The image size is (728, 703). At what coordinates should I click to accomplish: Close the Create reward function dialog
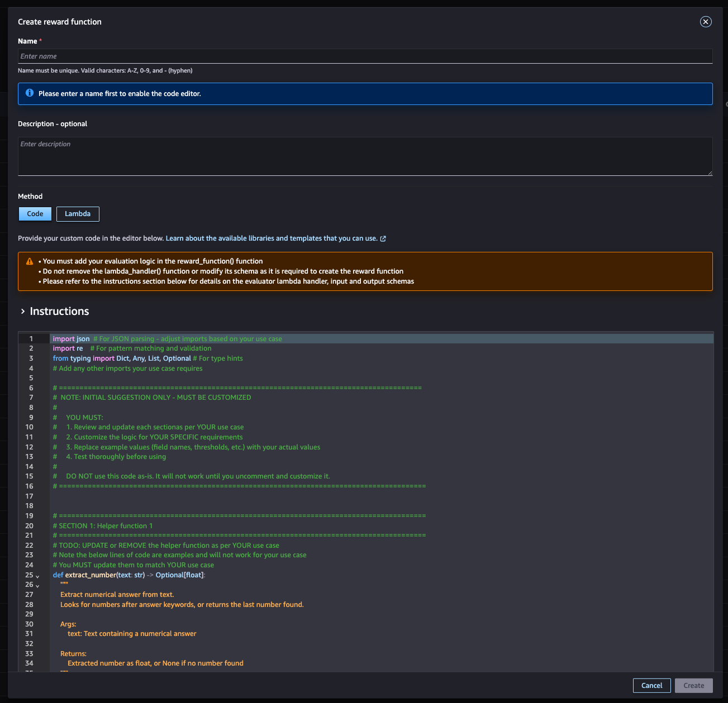coord(706,22)
